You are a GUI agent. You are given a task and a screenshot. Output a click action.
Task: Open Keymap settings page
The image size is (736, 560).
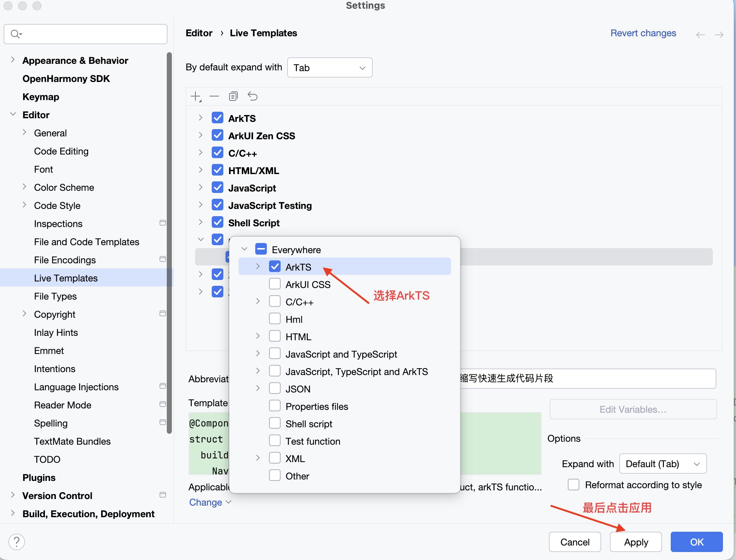coord(41,97)
